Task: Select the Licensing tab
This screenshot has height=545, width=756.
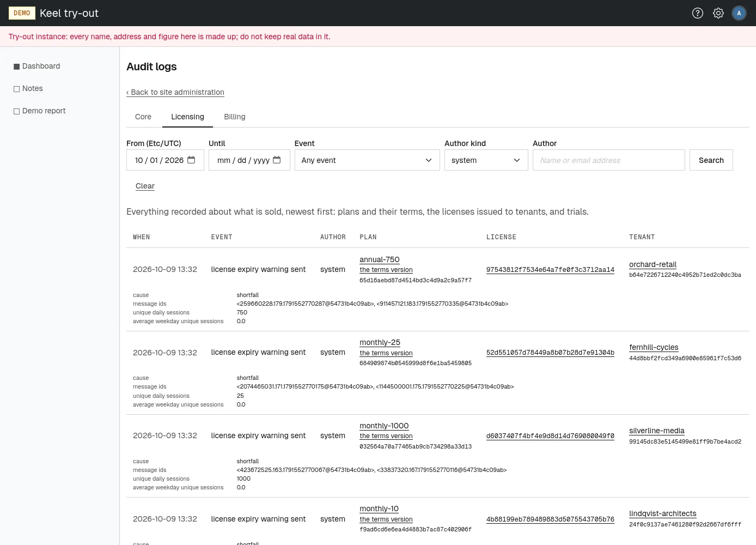Action: [187, 117]
